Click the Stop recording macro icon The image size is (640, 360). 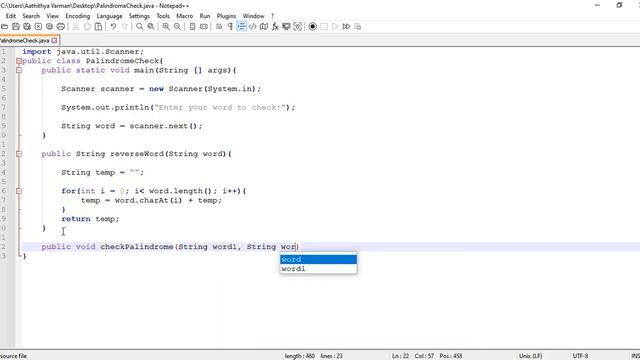click(x=324, y=27)
